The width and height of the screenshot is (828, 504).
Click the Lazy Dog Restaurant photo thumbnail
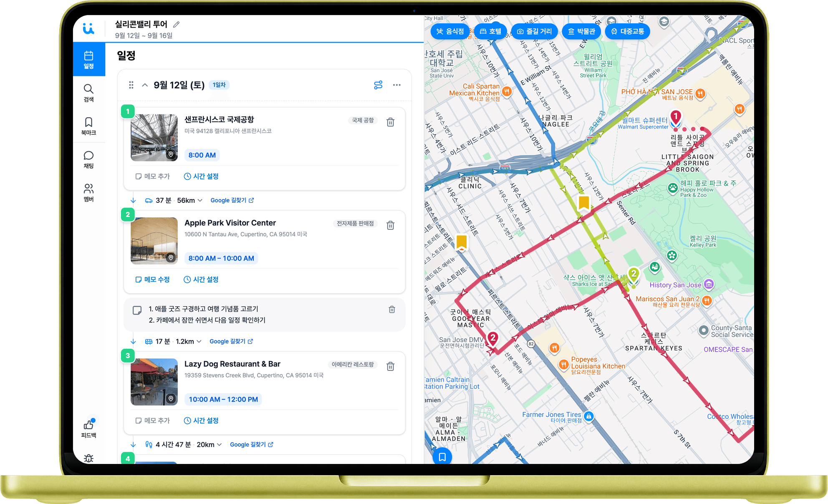point(154,382)
